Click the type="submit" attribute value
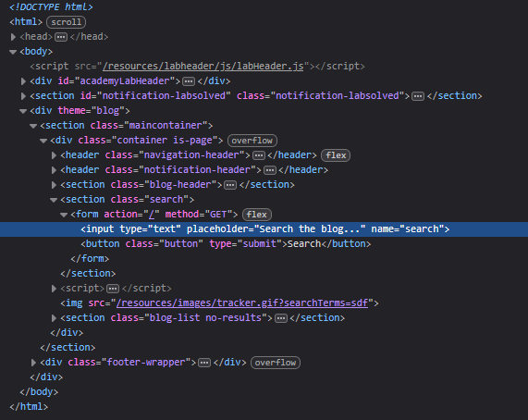 [259, 244]
